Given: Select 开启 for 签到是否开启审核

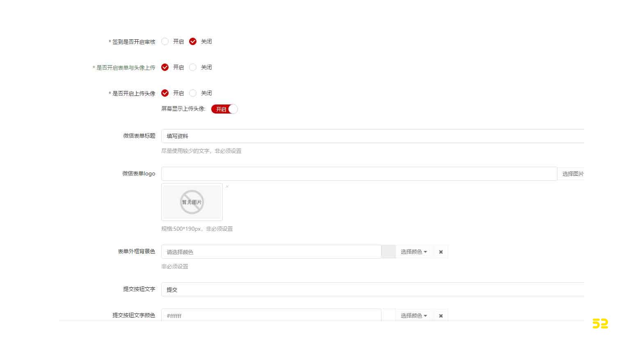Looking at the screenshot, I should click(x=165, y=41).
